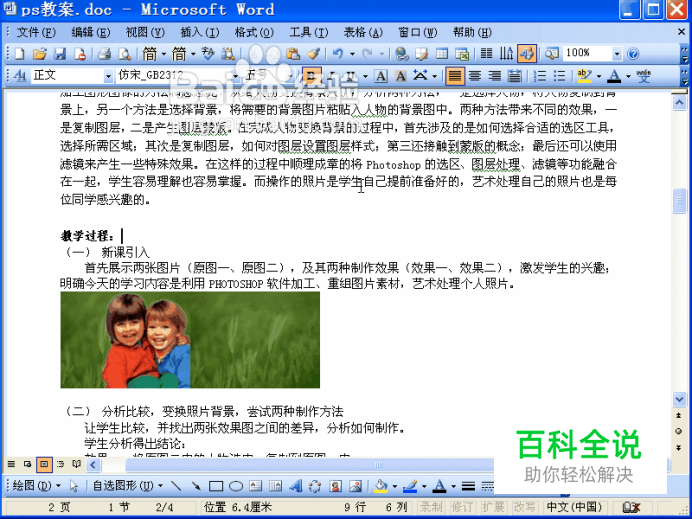Open the 正文 style dropdown
Viewport: 692px width, 519px height.
click(x=108, y=76)
